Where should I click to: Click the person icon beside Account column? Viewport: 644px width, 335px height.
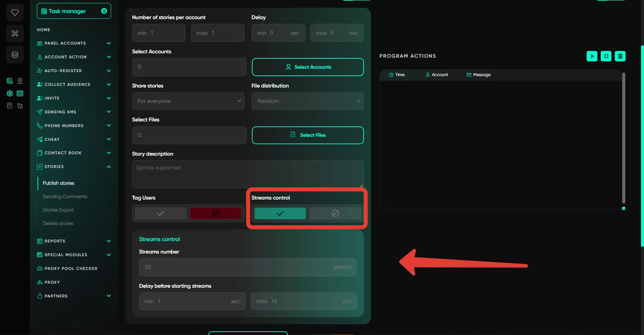click(428, 75)
